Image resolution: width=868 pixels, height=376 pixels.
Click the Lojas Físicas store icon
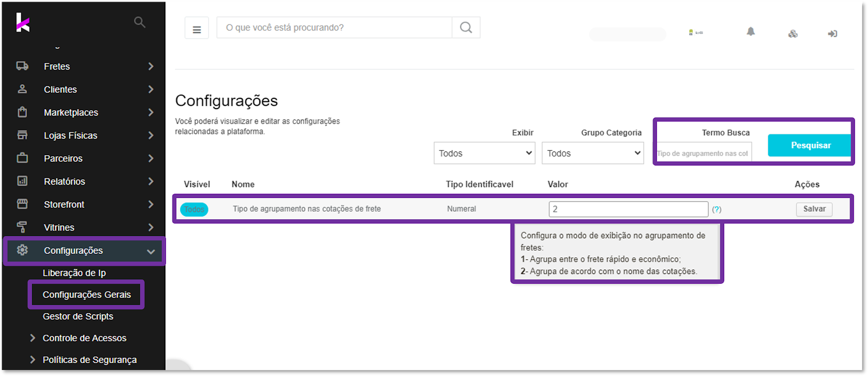pos(22,135)
